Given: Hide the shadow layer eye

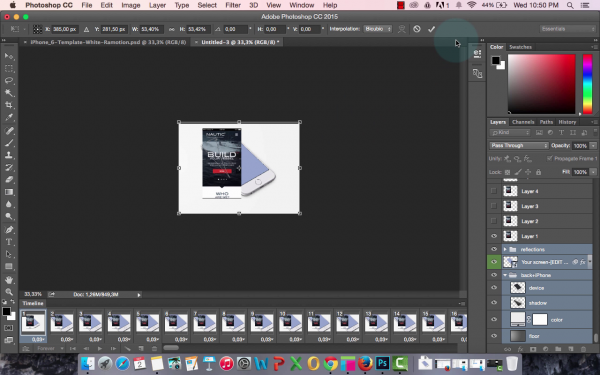Looking at the screenshot, I should click(494, 303).
